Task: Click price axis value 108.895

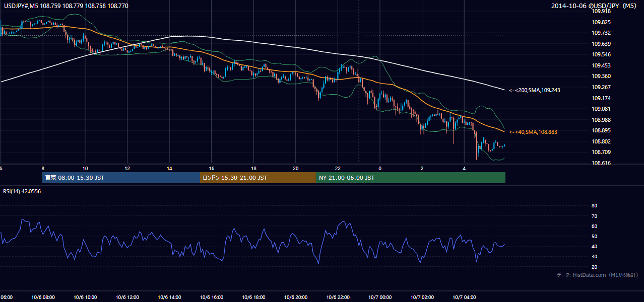Action: point(601,130)
